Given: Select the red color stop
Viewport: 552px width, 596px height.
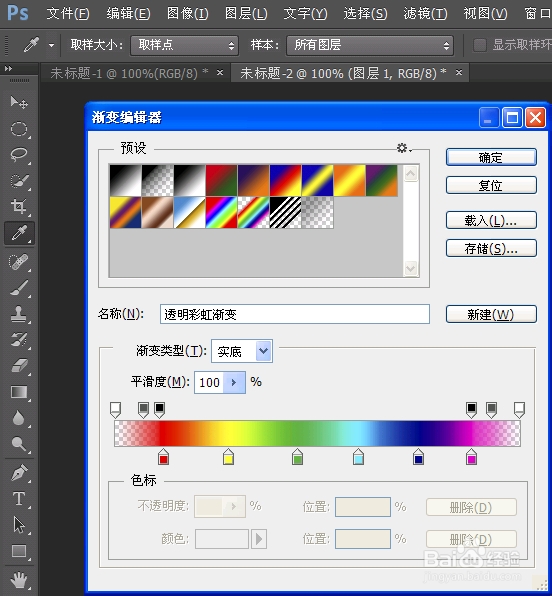Looking at the screenshot, I should coord(163,457).
